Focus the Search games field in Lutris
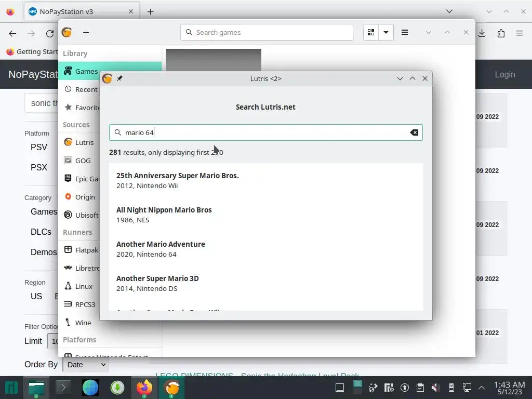The width and height of the screenshot is (532, 399). tap(267, 33)
